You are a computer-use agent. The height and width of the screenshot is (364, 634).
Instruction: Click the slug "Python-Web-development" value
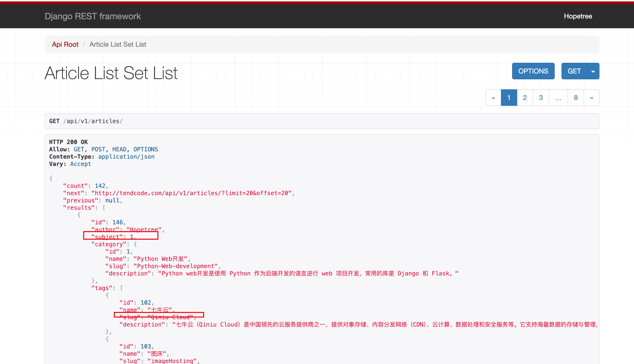(x=175, y=266)
